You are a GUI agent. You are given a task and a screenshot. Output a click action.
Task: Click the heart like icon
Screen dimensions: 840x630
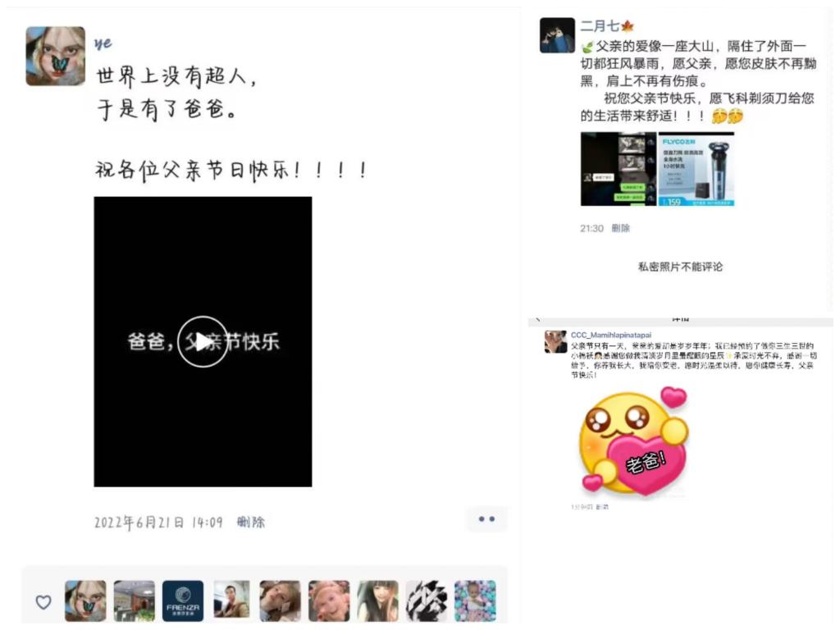tap(43, 601)
